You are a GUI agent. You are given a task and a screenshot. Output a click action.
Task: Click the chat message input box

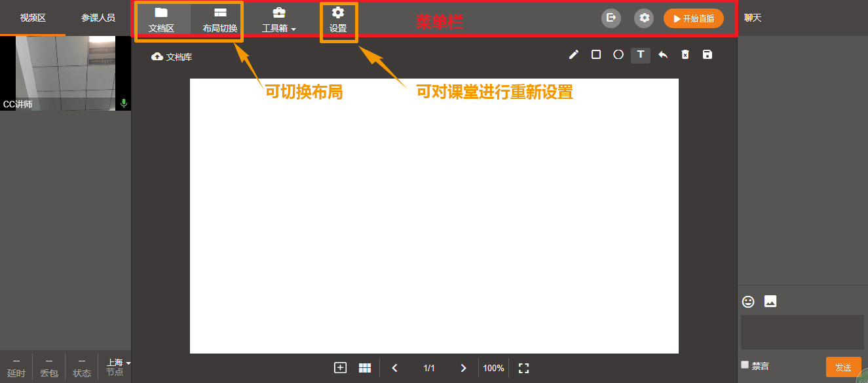802,332
